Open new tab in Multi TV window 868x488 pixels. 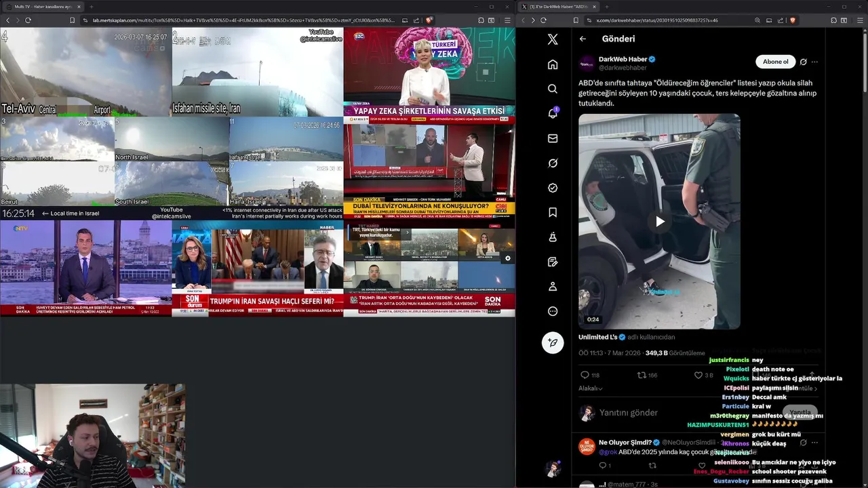point(91,6)
